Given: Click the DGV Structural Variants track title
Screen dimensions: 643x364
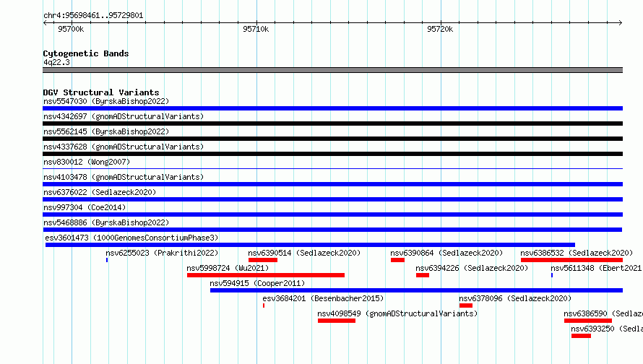Looking at the screenshot, I should tap(101, 92).
